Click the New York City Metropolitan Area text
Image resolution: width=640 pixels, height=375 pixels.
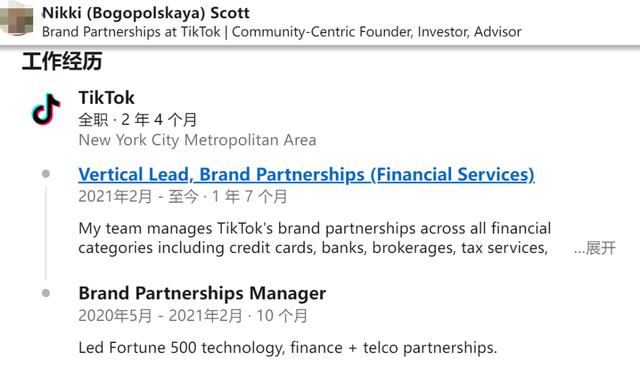[x=197, y=140]
